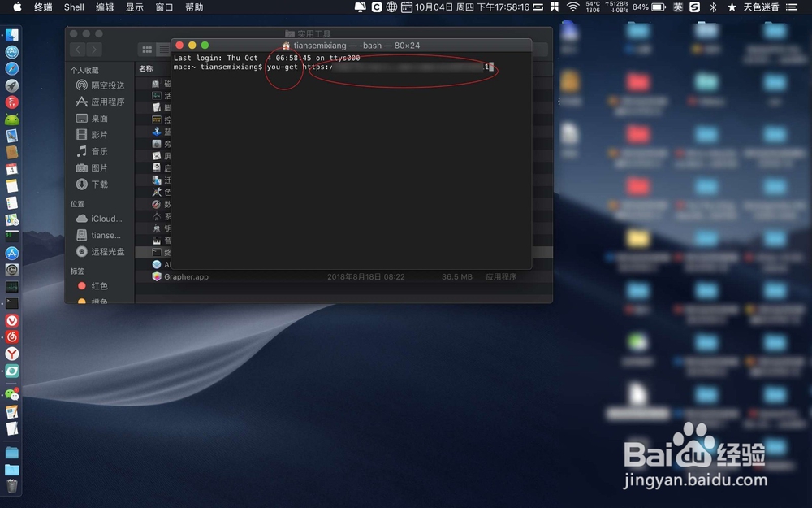Select 图片 in Finder sidebar
Screen dimensions: 812x508
click(92, 168)
